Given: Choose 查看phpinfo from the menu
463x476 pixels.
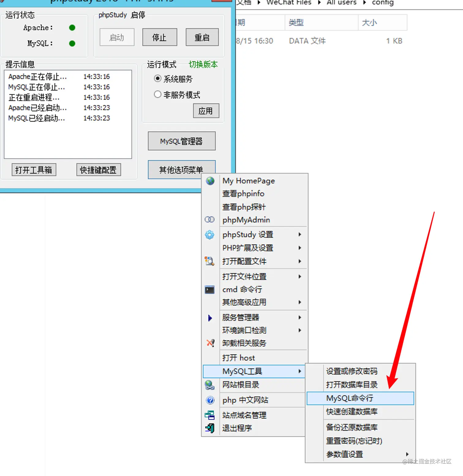Looking at the screenshot, I should tap(243, 194).
